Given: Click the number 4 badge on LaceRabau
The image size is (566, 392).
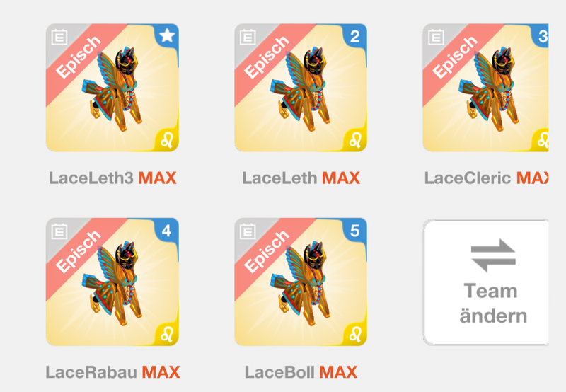Looking at the screenshot, I should pos(167,230).
